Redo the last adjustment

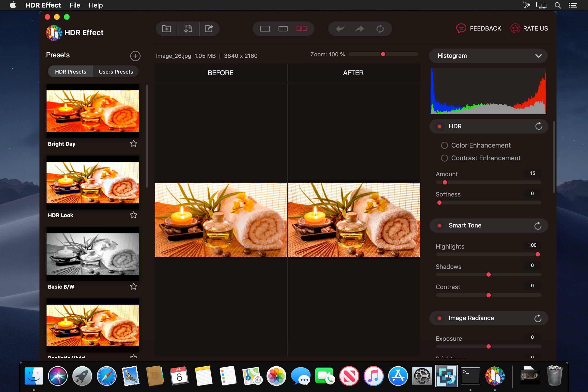(x=360, y=29)
